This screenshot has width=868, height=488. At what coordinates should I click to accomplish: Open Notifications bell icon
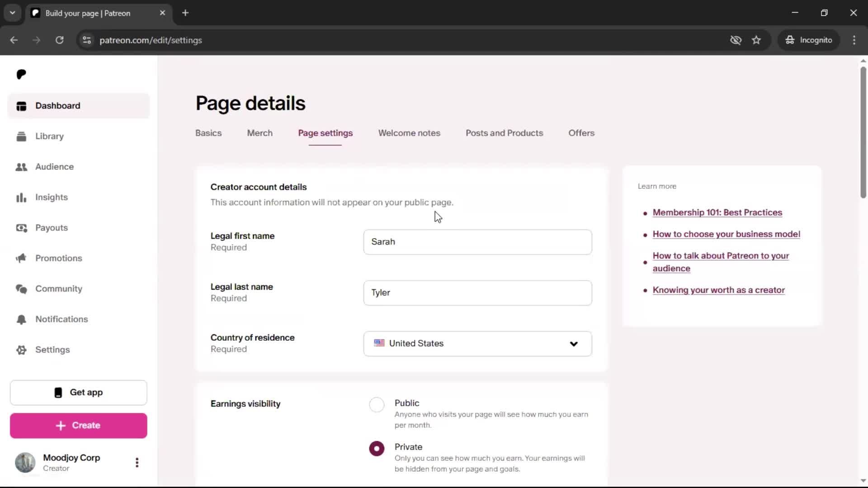coord(21,319)
